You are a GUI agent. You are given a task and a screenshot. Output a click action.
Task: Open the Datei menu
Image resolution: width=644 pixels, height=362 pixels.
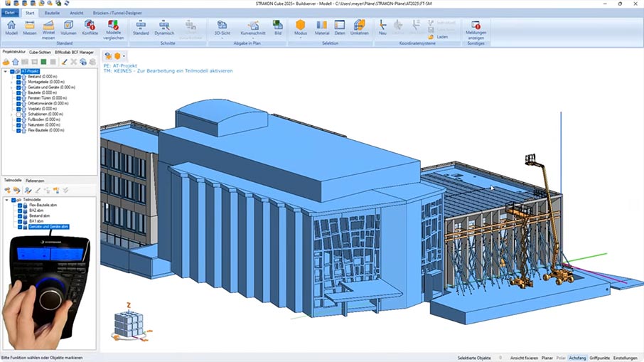[x=10, y=13]
